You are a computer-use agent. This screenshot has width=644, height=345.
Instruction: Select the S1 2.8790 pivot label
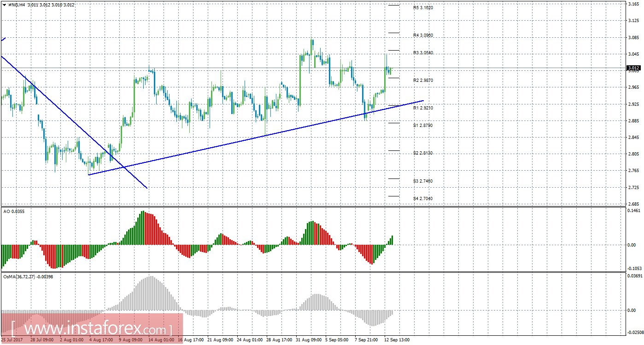coord(423,125)
